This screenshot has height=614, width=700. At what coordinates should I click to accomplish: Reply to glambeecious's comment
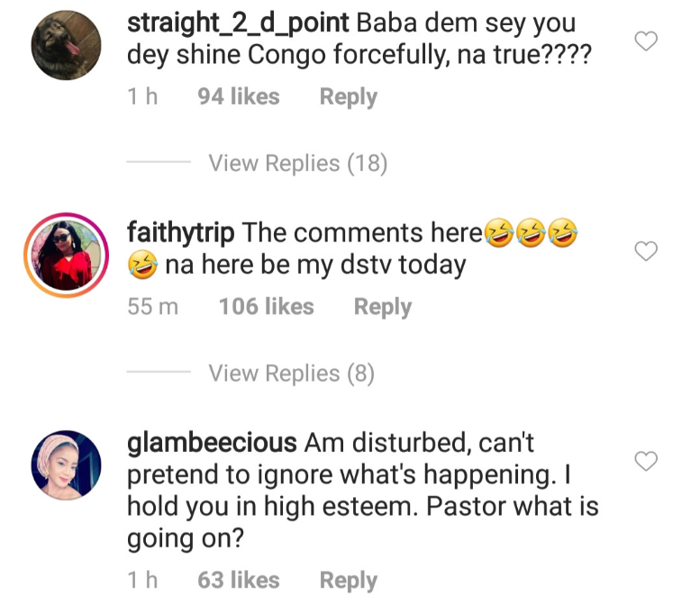348,581
